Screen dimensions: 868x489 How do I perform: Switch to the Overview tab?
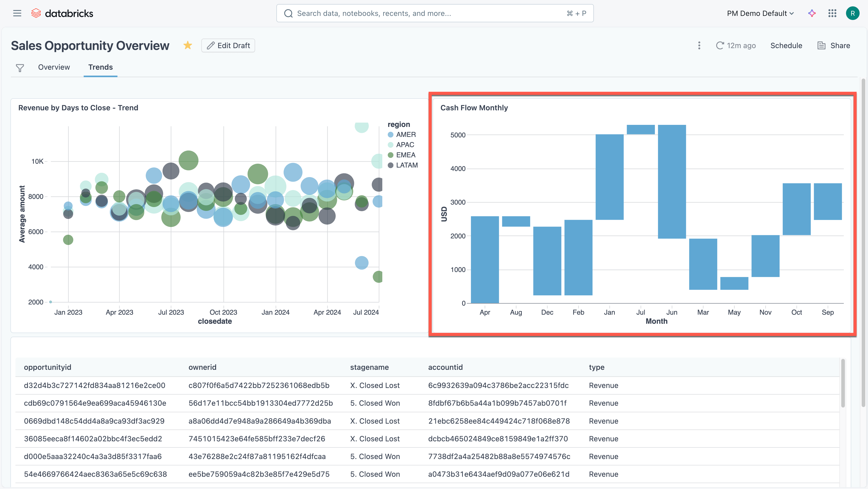(x=54, y=67)
